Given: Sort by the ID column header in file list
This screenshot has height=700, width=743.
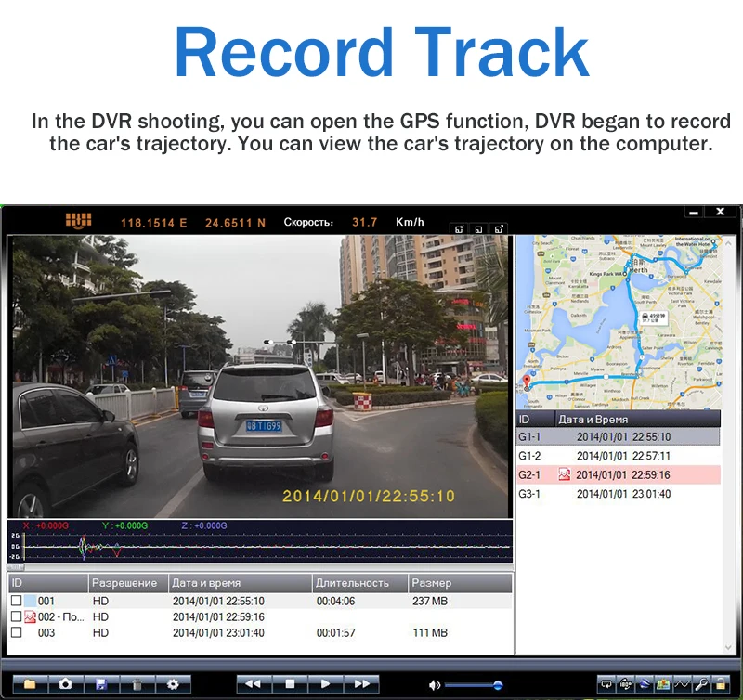Looking at the screenshot, I should 48,583.
